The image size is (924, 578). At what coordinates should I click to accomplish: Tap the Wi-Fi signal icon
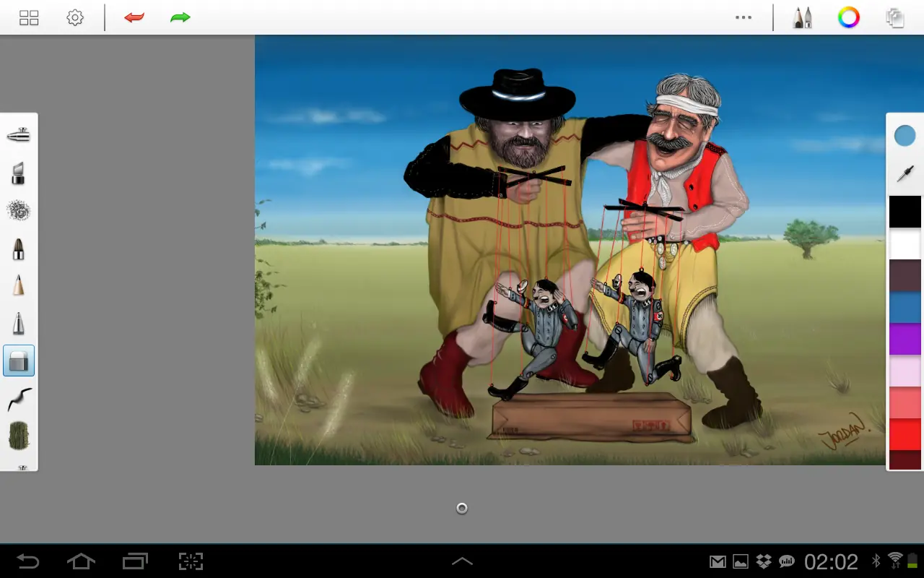pyautogui.click(x=896, y=561)
